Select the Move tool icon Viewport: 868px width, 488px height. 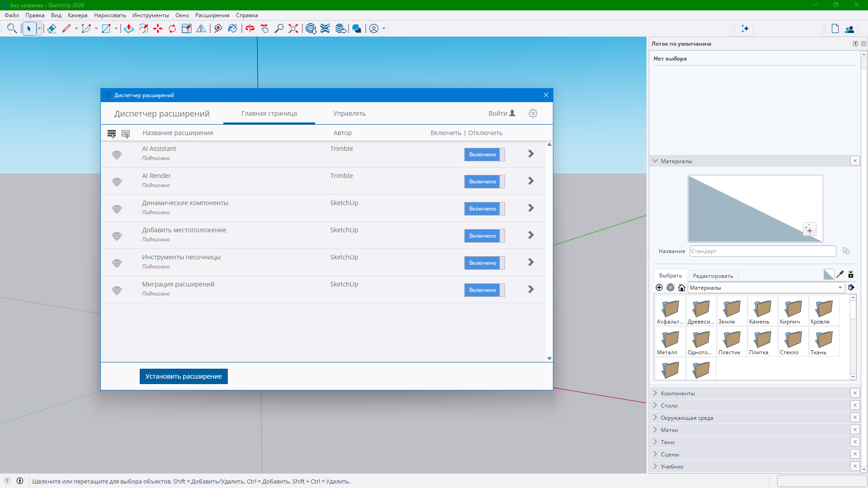coord(158,28)
